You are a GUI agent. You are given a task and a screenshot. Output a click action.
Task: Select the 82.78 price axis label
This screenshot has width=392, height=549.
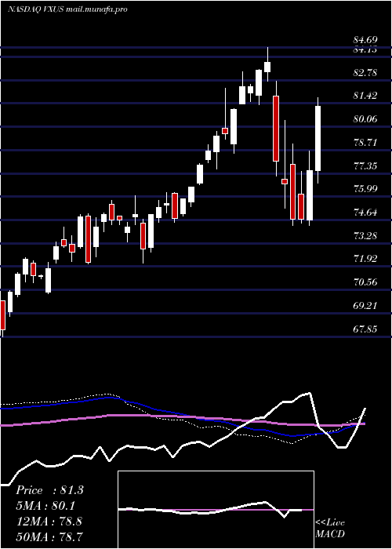point(365,73)
